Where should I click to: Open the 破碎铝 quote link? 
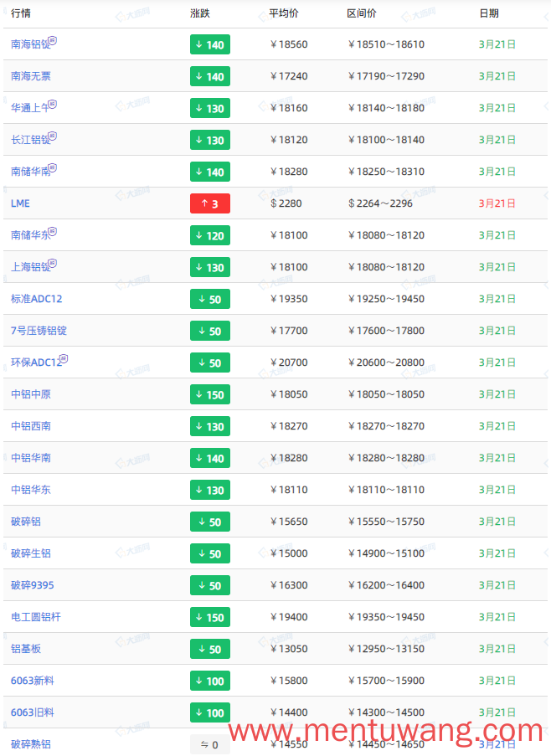[26, 522]
